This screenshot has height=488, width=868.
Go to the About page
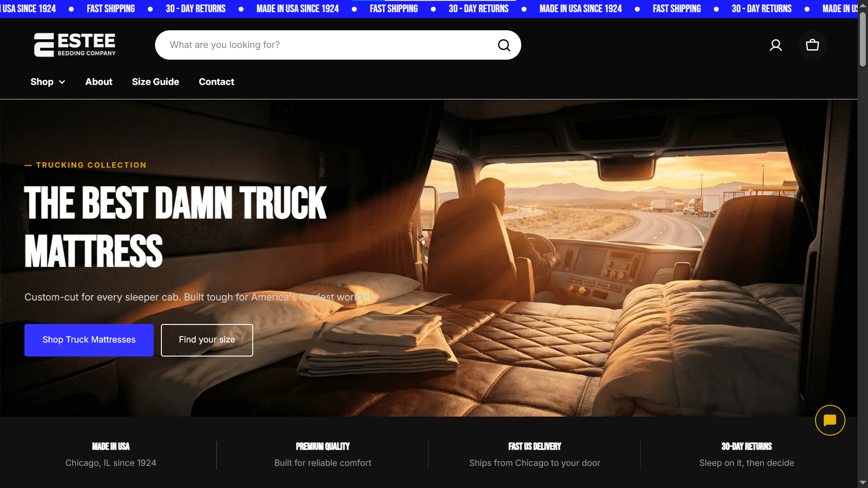click(99, 82)
